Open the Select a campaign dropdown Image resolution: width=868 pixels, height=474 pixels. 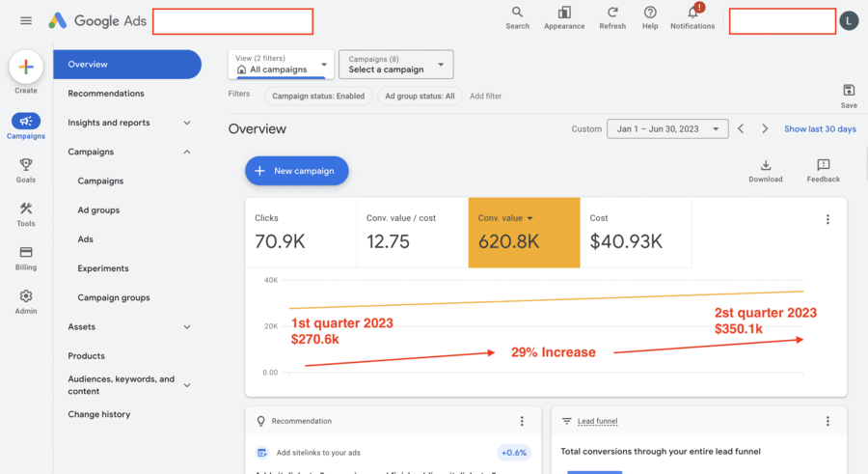tap(397, 65)
